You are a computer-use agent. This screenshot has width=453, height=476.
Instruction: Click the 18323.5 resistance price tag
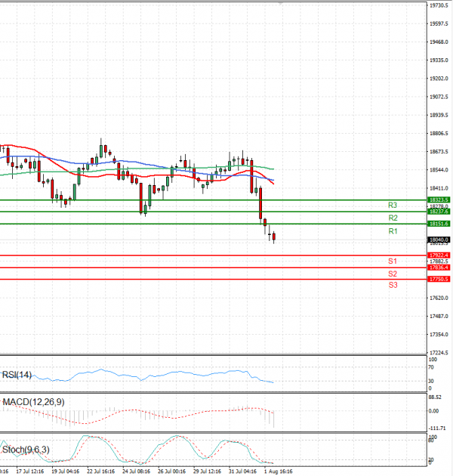pyautogui.click(x=439, y=199)
